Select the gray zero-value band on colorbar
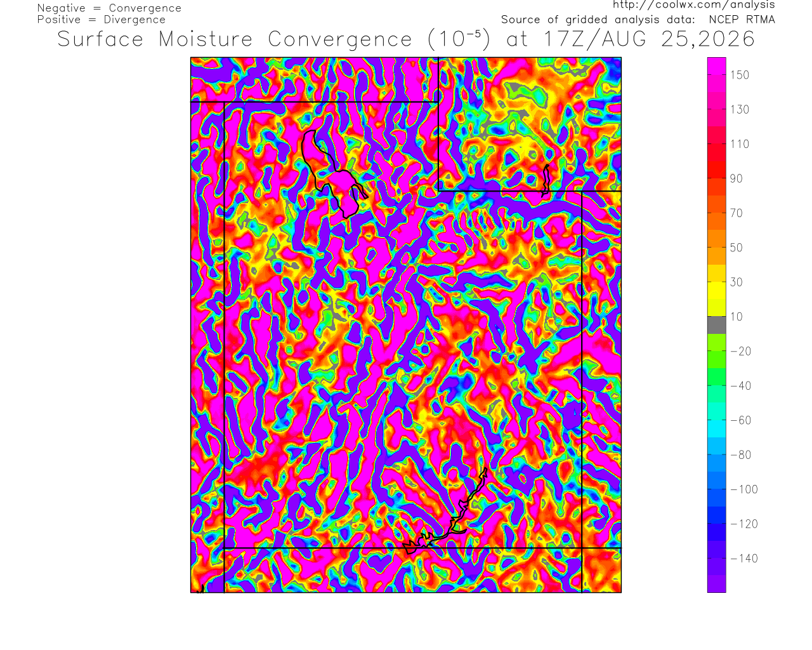The width and height of the screenshot is (812, 650). [x=717, y=325]
